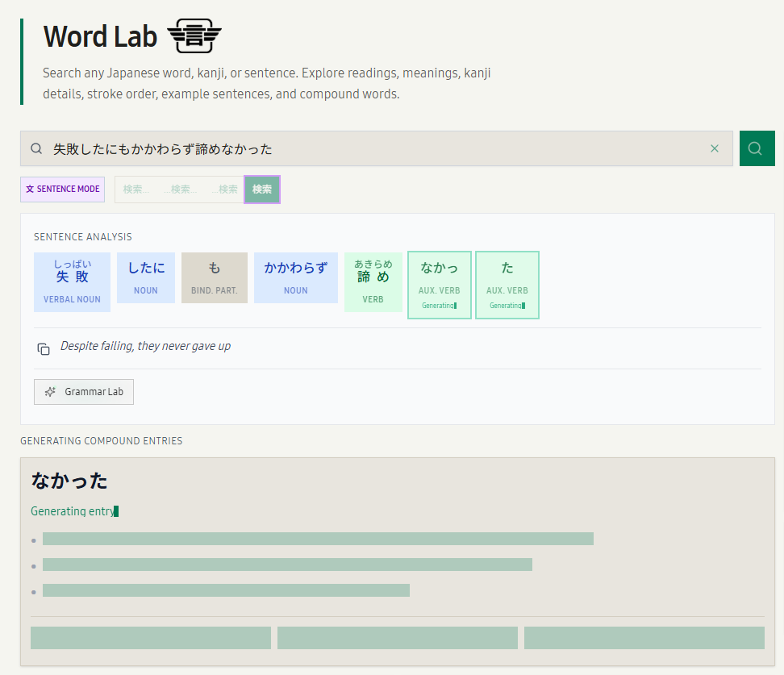This screenshot has height=675, width=784.
Task: Click the Word Lab logo icon
Action: pos(194,36)
